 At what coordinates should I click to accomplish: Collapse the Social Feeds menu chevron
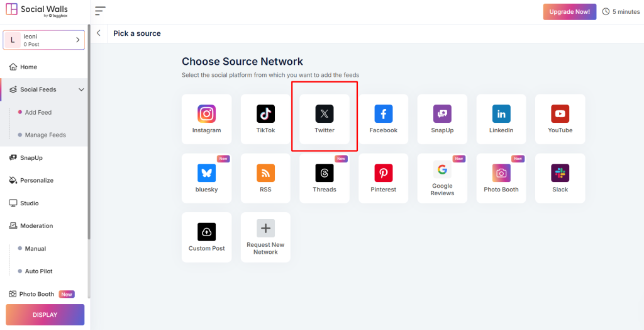(x=81, y=89)
